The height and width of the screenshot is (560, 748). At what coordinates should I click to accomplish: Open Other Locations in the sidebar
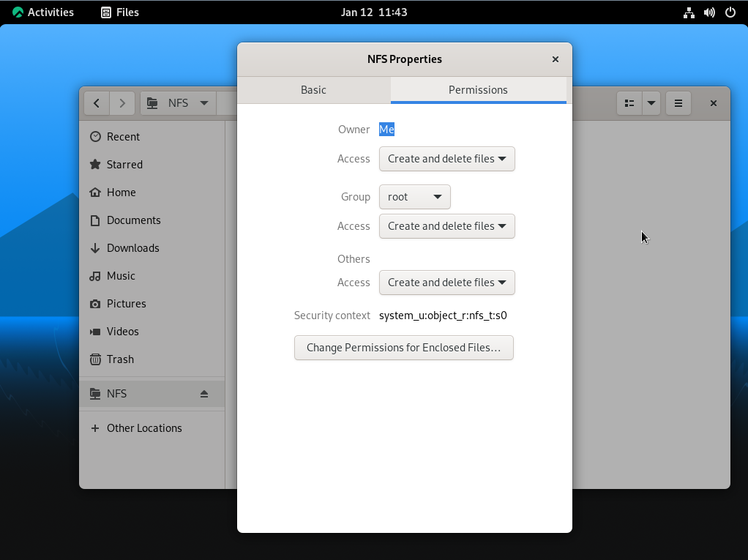pos(152,428)
